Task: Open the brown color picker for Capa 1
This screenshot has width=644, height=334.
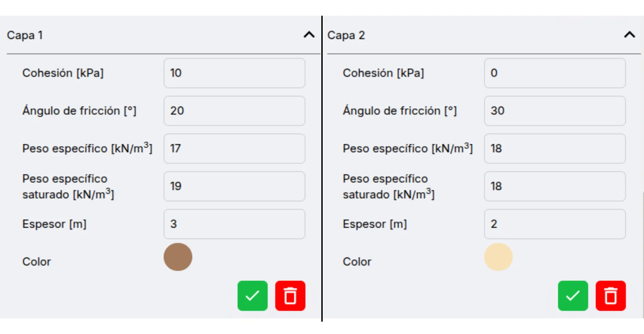Action: click(178, 257)
